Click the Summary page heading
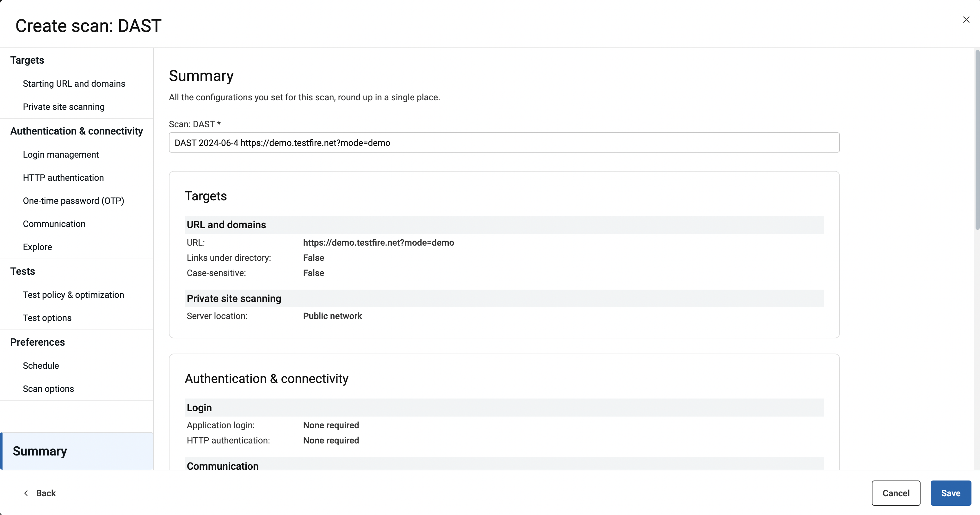This screenshot has width=980, height=515. (201, 76)
